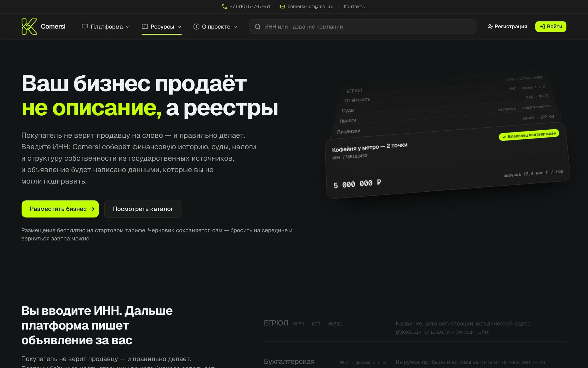This screenshot has height=368, width=588.
Task: Click the comersi-biz@mail.ru email link
Action: point(307,6)
